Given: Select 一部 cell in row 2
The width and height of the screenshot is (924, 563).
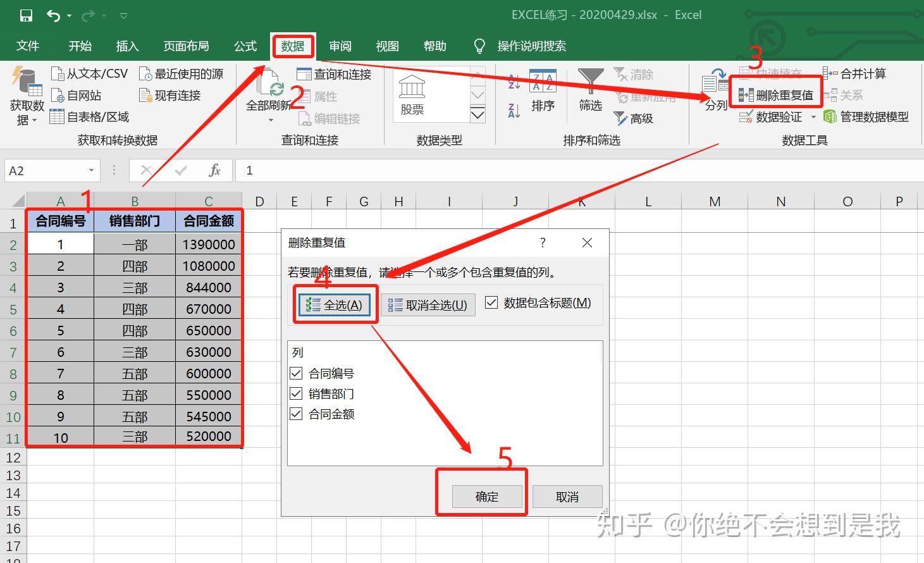Looking at the screenshot, I should 135,244.
